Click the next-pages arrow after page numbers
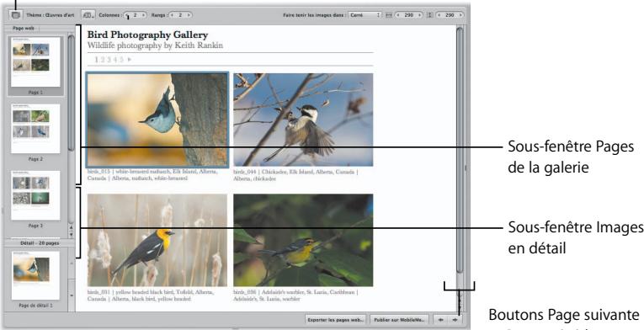The height and width of the screenshot is (330, 644). coord(130,60)
